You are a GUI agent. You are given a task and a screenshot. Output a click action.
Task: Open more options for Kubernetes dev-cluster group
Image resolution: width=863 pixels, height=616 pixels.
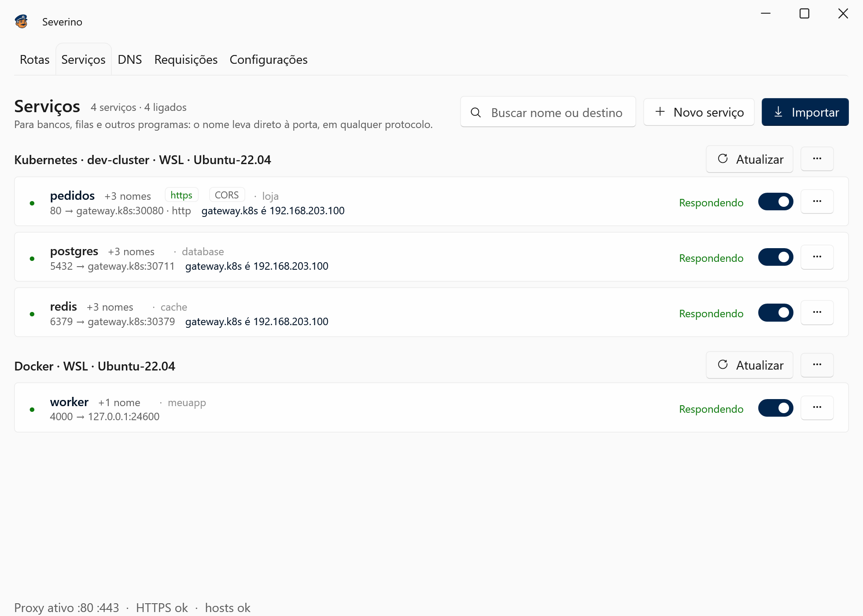pyautogui.click(x=817, y=159)
